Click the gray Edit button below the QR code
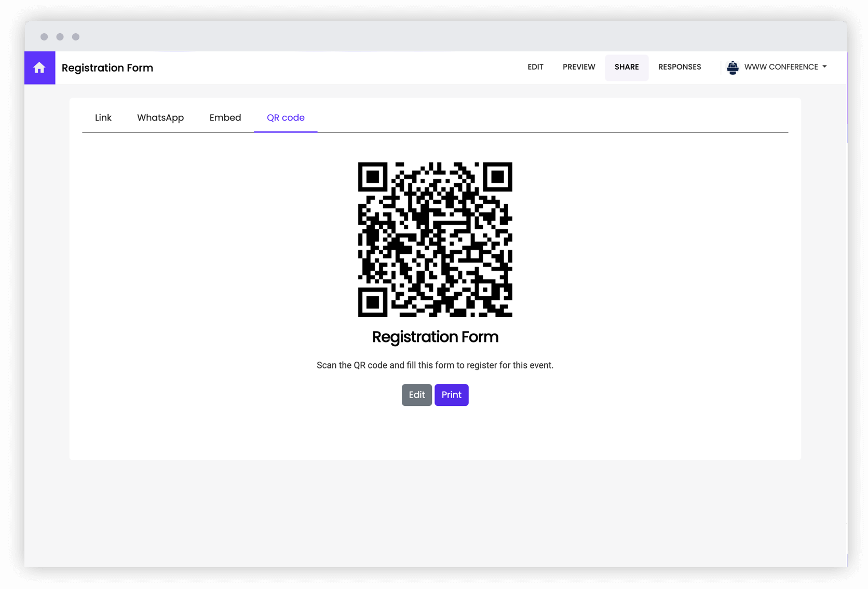The width and height of the screenshot is (868, 589). 416,395
